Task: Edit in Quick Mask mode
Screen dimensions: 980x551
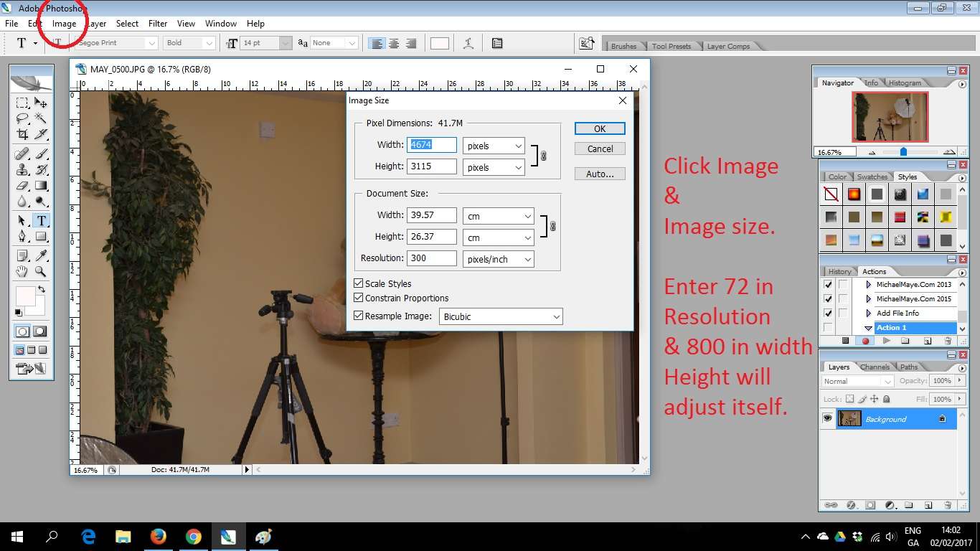Action: click(x=40, y=331)
